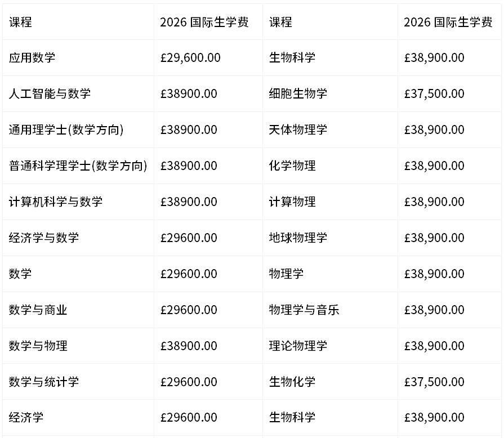The image size is (504, 438).
Task: Select the standalone 经济学 course cell
Action: 26,417
